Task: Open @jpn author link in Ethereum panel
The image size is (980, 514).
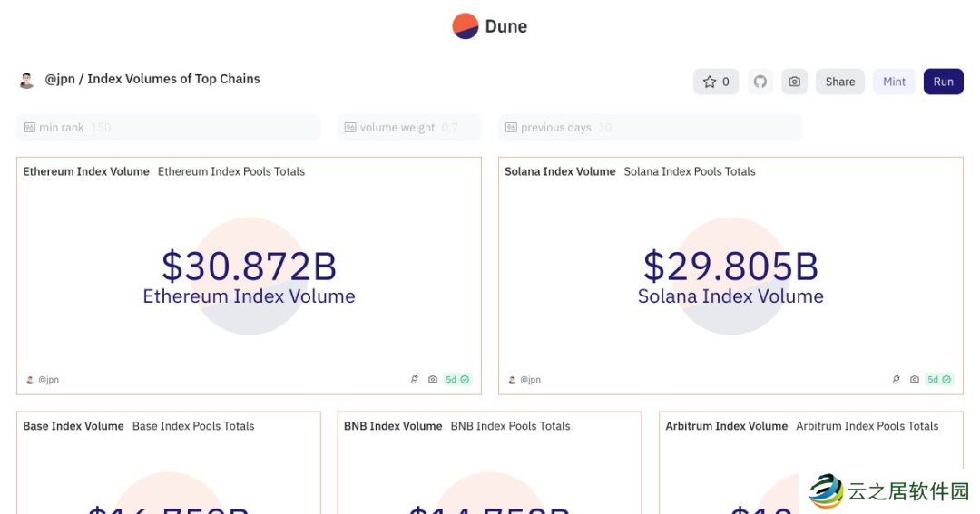Action: 47,380
